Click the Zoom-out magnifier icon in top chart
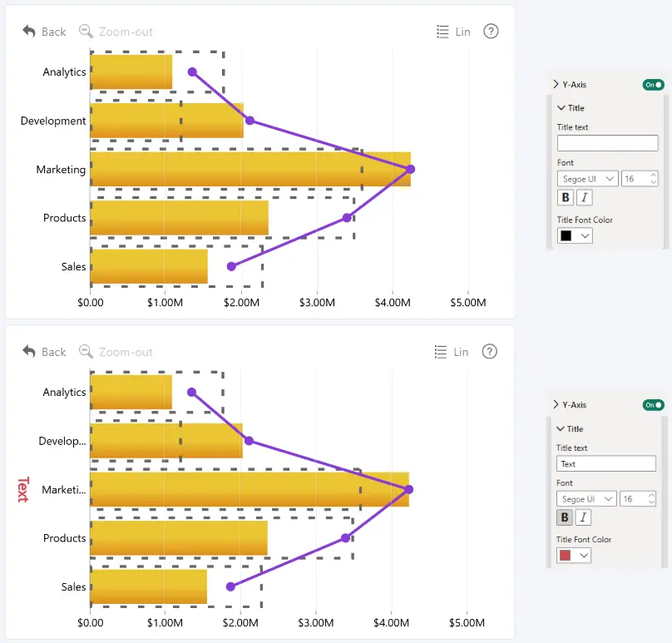672x643 pixels. pos(86,32)
